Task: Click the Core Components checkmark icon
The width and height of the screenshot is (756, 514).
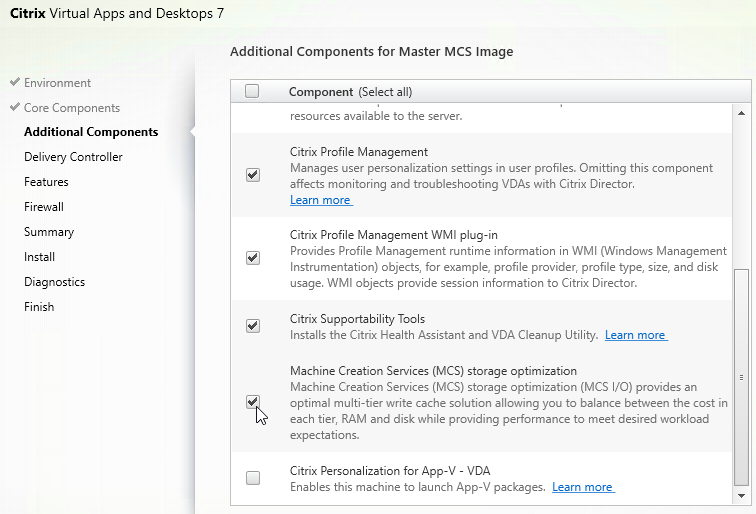Action: click(x=15, y=107)
